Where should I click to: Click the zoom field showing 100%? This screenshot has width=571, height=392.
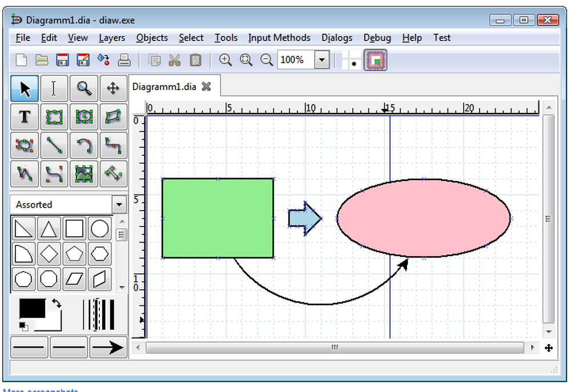coord(296,60)
